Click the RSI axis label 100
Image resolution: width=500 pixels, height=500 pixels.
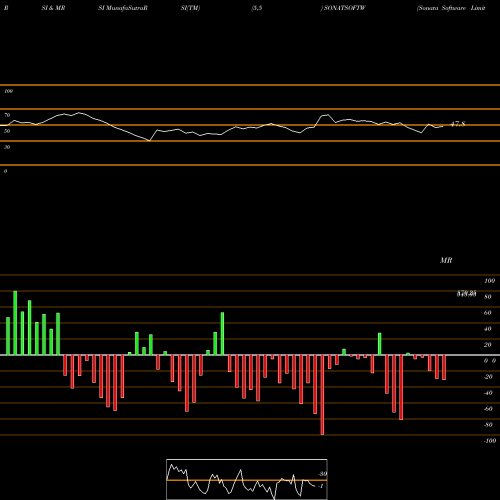pos(8,91)
